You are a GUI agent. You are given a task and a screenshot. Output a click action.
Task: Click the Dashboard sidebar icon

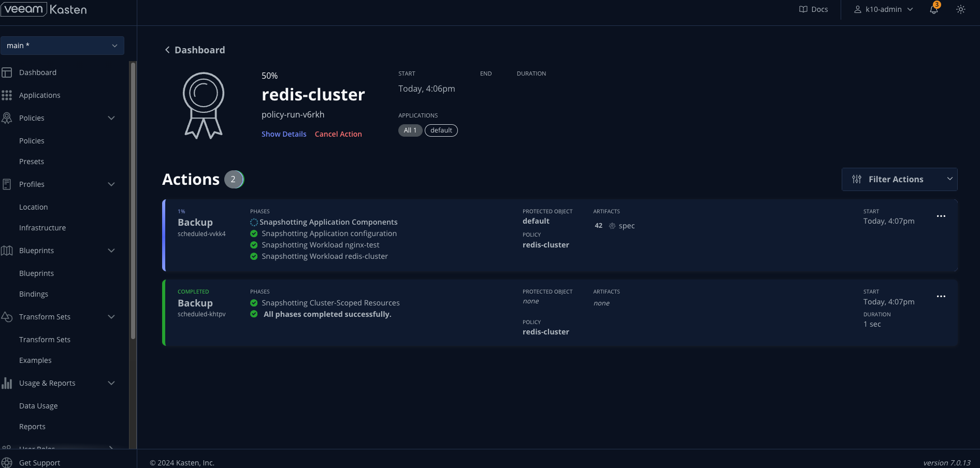pyautogui.click(x=7, y=72)
